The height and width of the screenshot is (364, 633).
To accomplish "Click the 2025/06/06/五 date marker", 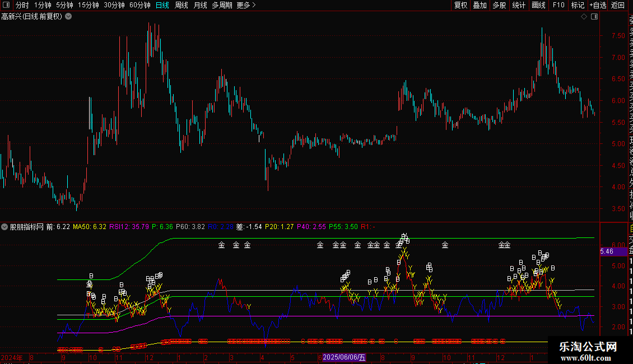I will pos(344,357).
